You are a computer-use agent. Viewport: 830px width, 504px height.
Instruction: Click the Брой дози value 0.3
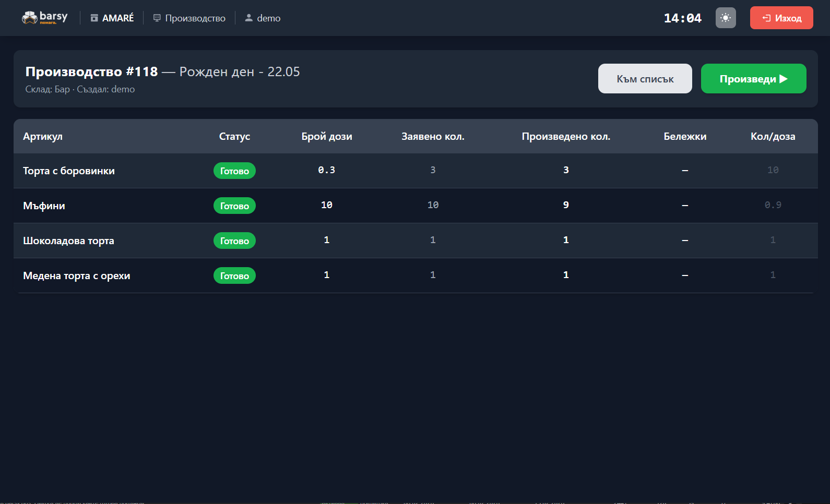point(327,170)
